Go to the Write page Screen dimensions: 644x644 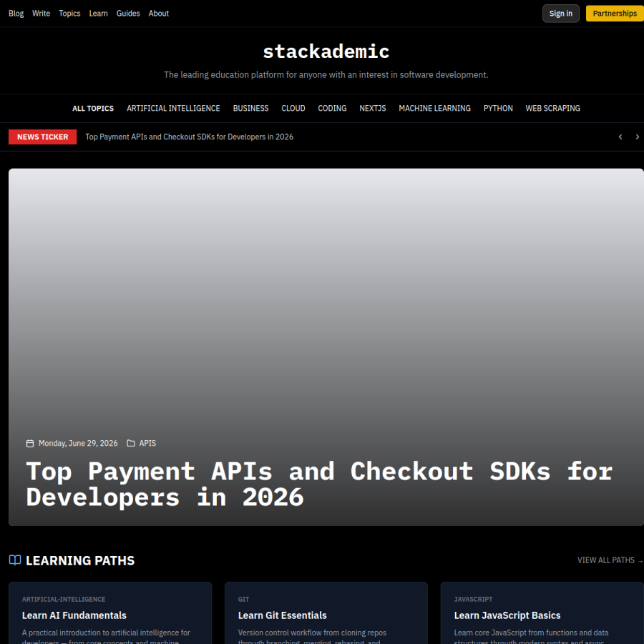click(x=41, y=14)
